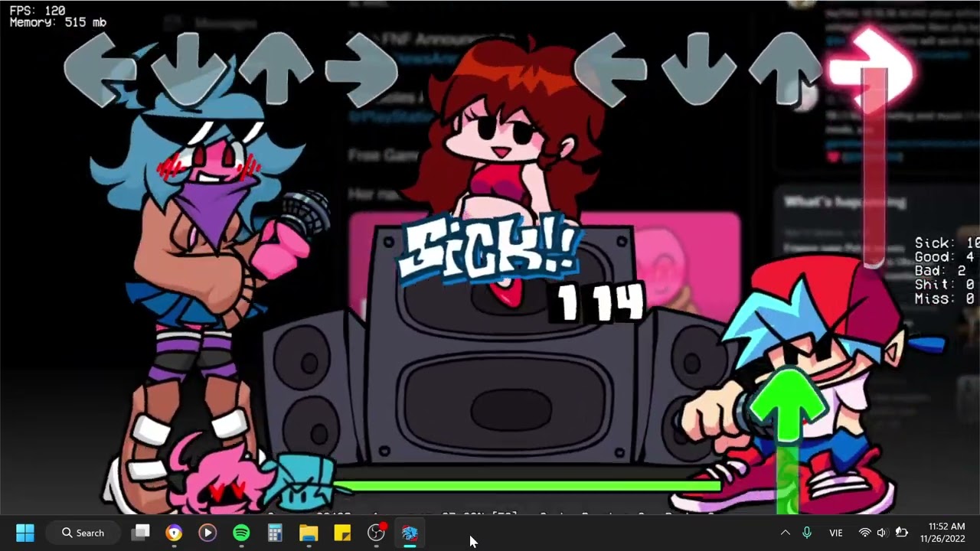The image size is (980, 551).
Task: Click the "Bad: 2" judgement counter
Action: coord(941,271)
